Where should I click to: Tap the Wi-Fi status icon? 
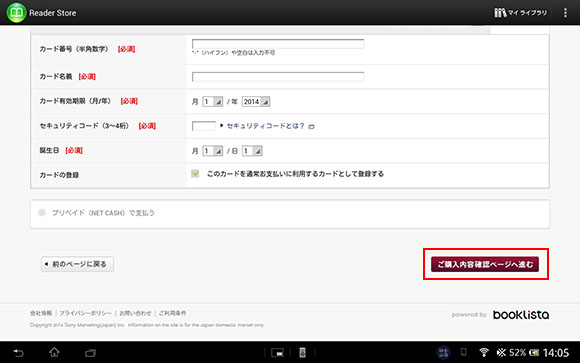(x=483, y=352)
